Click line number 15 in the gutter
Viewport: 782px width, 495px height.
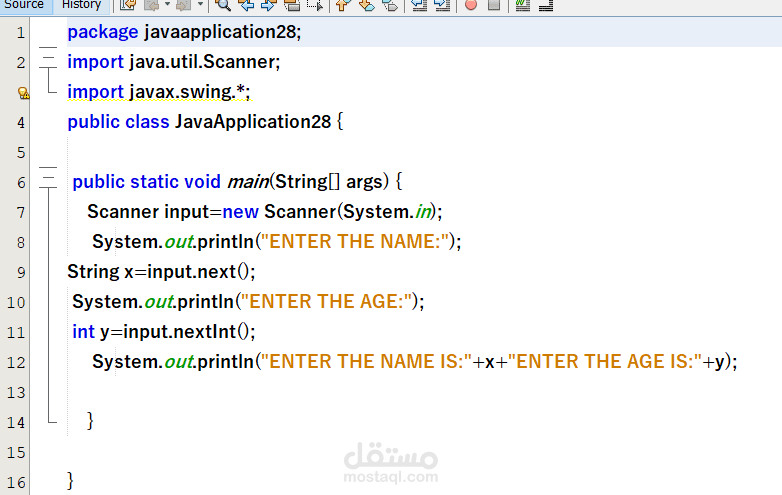coord(16,453)
